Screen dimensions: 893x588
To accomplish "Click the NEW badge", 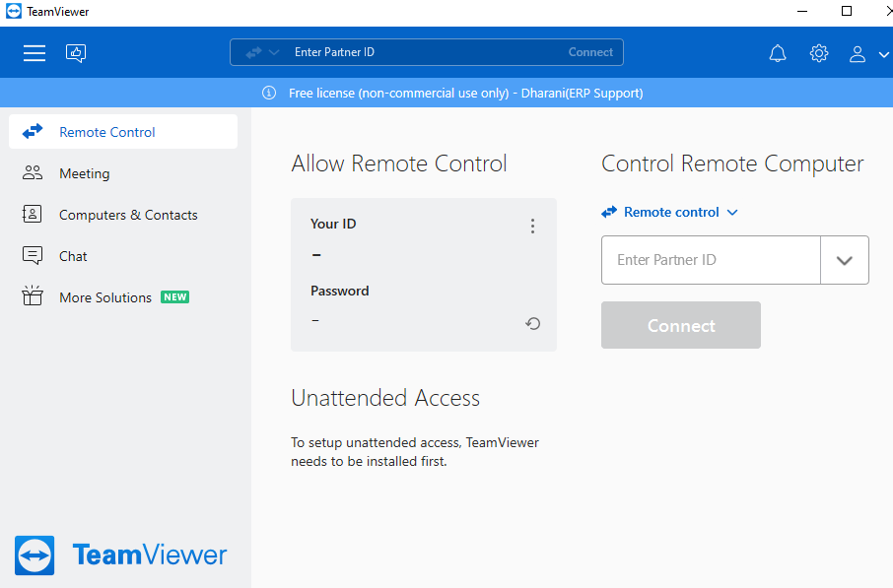I will pos(174,297).
